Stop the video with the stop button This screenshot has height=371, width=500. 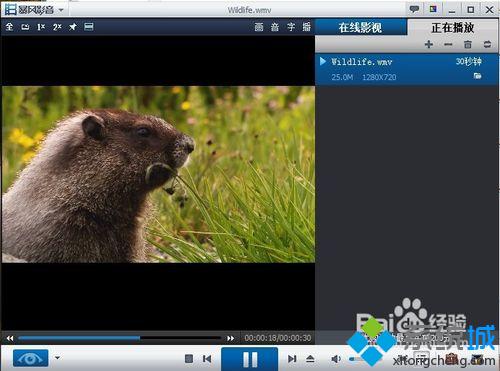click(189, 359)
